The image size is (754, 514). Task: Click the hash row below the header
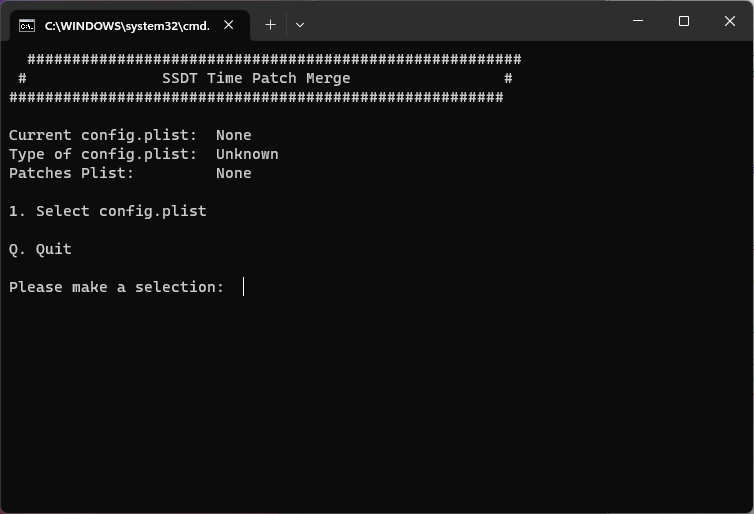[256, 97]
